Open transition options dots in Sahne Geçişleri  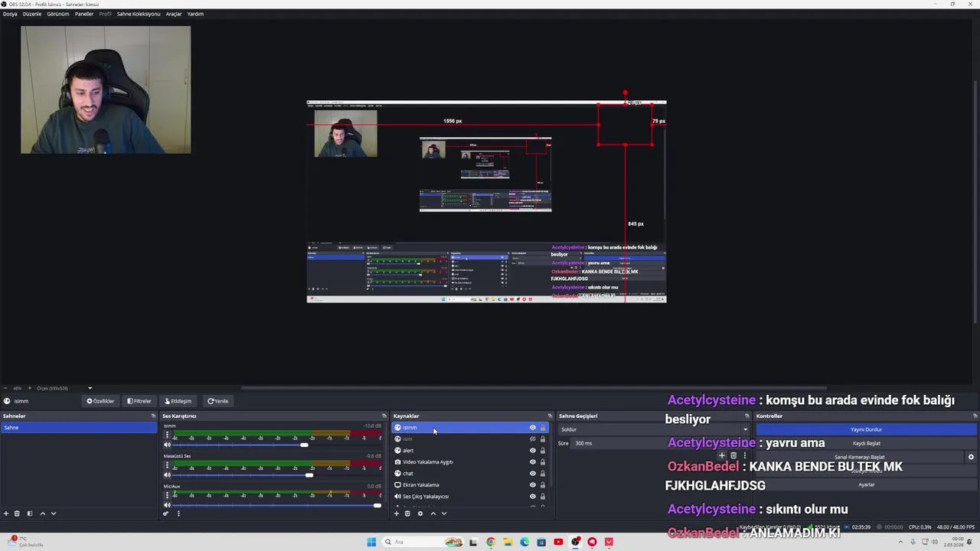(744, 455)
